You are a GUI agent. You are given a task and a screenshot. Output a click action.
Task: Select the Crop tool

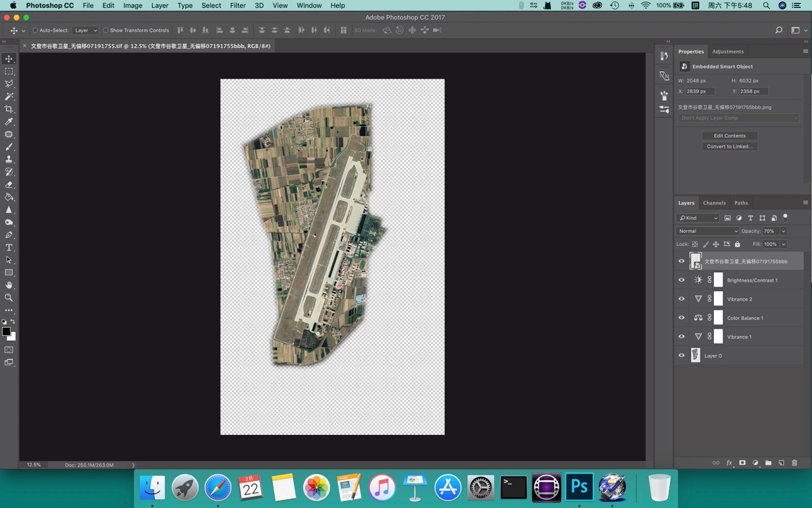pyautogui.click(x=9, y=108)
